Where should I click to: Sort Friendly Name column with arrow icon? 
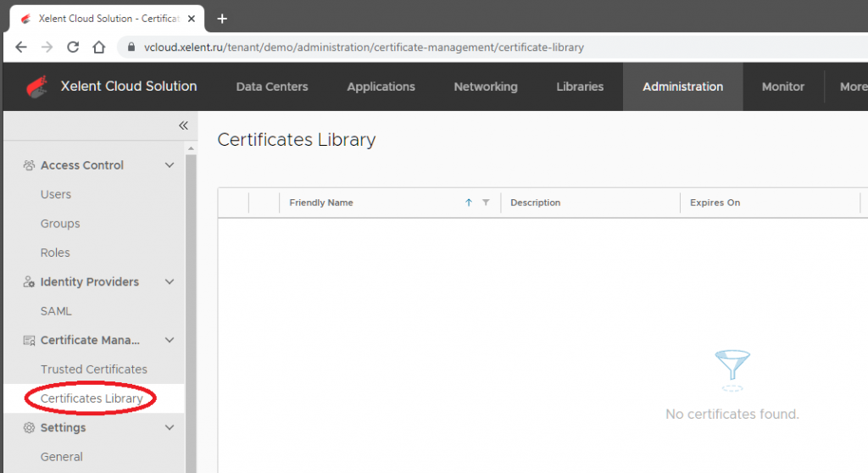pyautogui.click(x=468, y=203)
